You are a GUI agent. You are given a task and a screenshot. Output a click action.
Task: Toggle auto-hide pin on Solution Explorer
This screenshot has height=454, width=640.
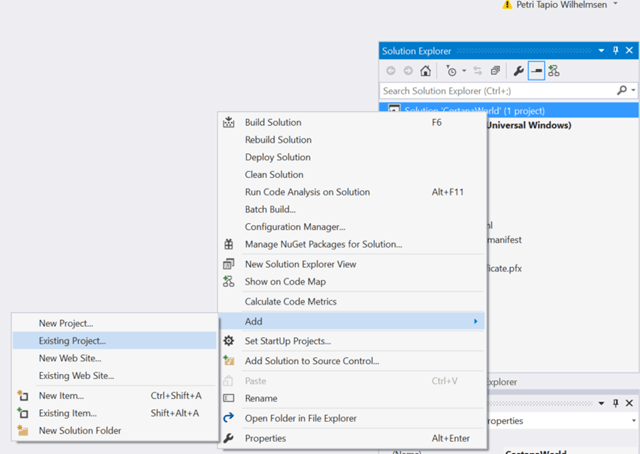(615, 50)
